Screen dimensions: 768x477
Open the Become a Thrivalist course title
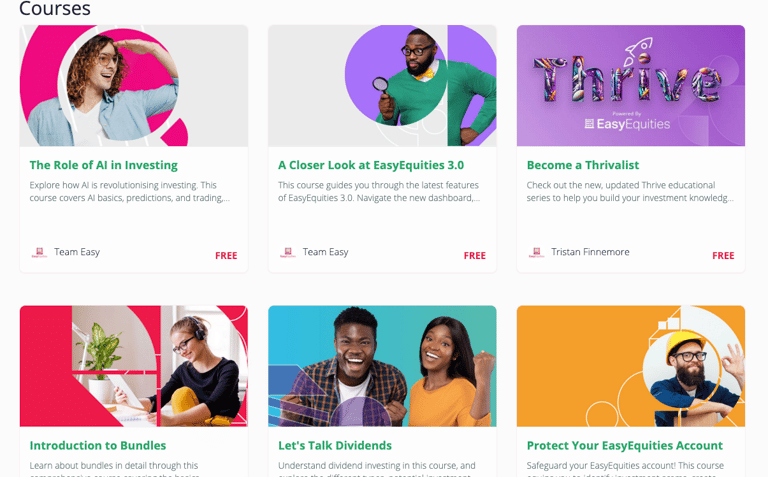[x=583, y=165]
